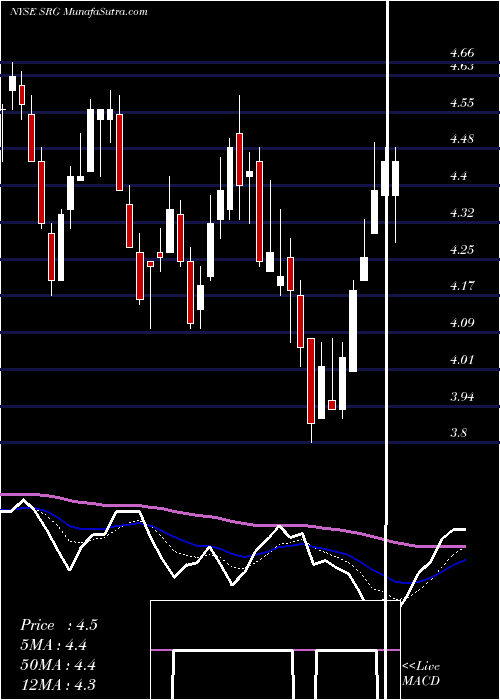Click the 4.55 price axis label
Image resolution: width=500 pixels, height=700 pixels.
[462, 103]
